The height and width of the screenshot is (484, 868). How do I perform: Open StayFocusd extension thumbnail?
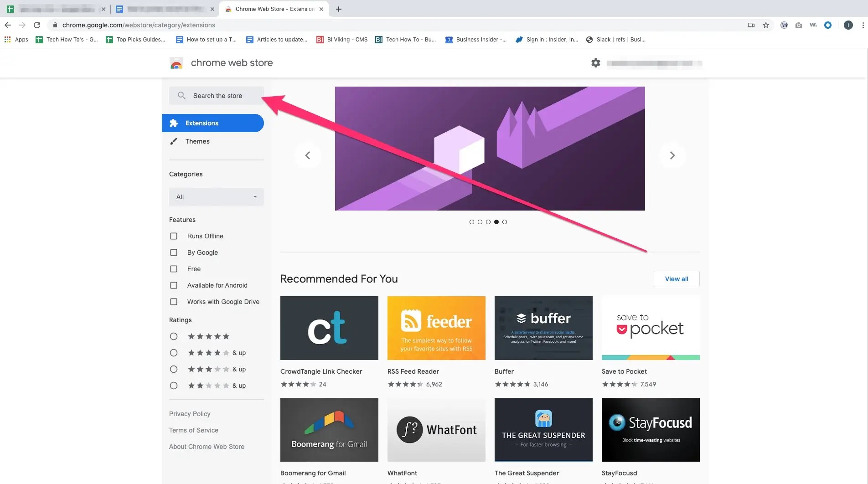651,430
